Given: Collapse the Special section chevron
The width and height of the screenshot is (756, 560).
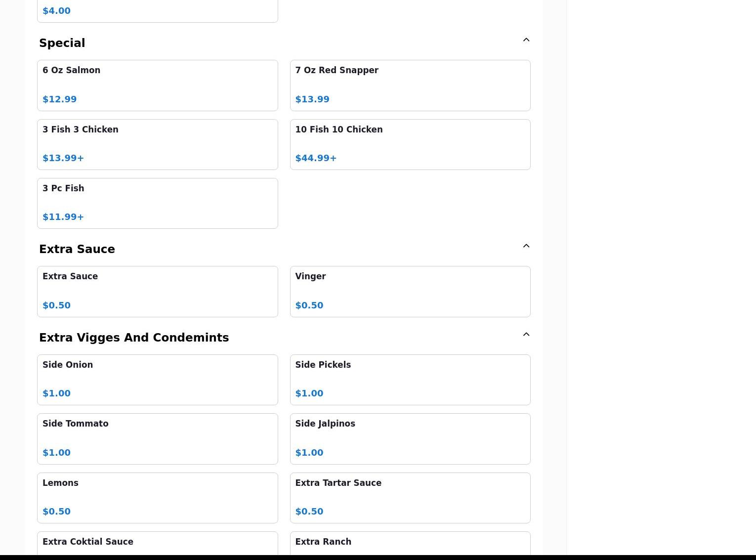Looking at the screenshot, I should point(526,40).
